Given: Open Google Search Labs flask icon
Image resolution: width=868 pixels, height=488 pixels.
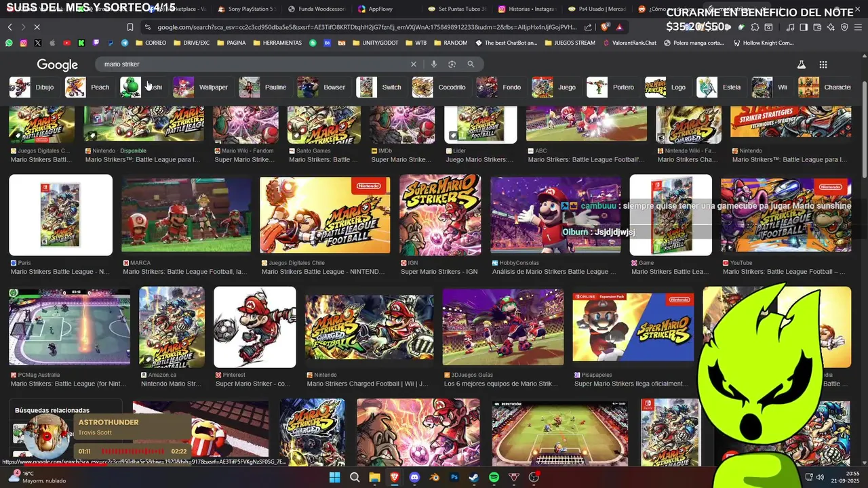Looking at the screenshot, I should tap(801, 64).
